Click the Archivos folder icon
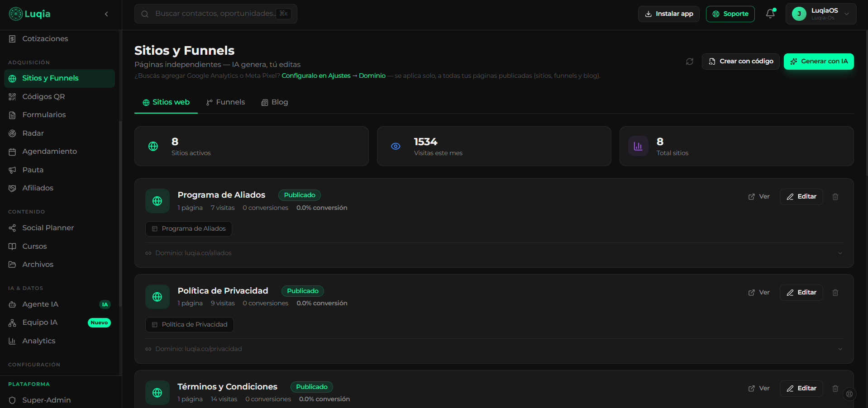The image size is (868, 408). pos(12,265)
